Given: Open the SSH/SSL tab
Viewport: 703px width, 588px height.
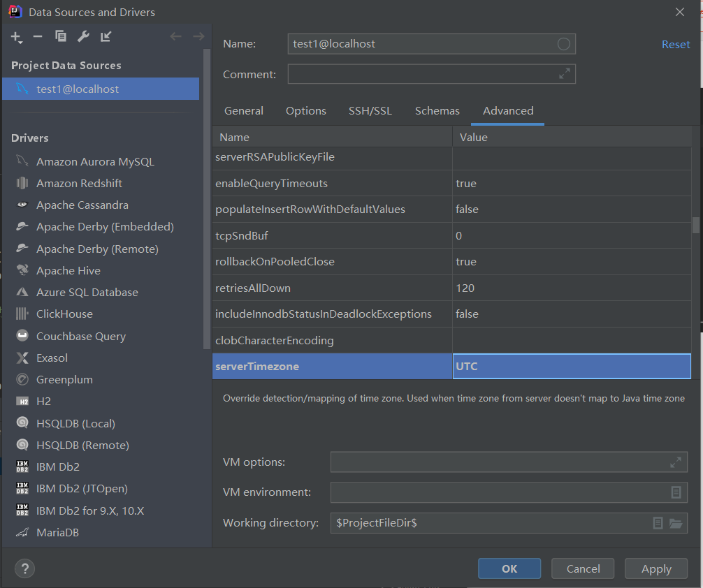Looking at the screenshot, I should (x=370, y=111).
